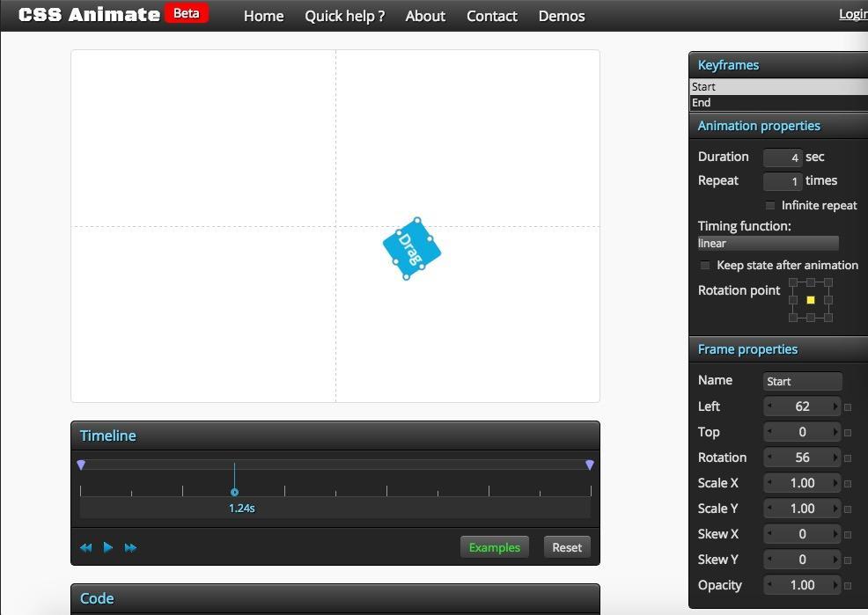Toggle Keep state after animation checkbox

point(705,266)
